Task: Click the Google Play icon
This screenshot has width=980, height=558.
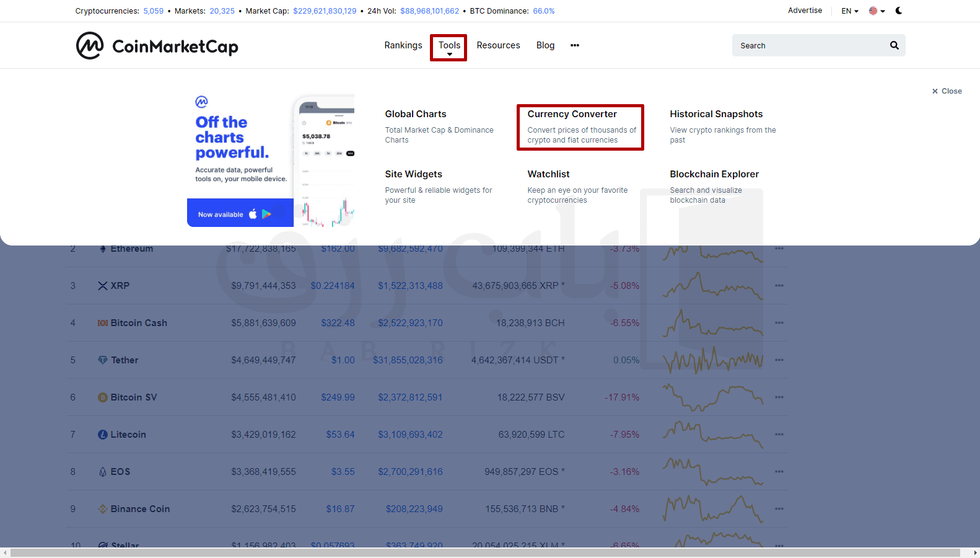Action: (267, 214)
